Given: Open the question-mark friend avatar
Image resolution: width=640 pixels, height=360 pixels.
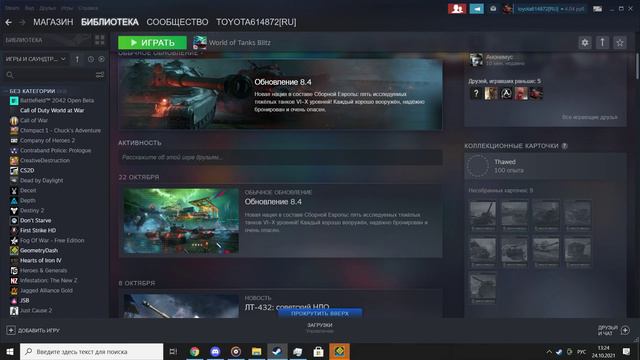Looking at the screenshot, I should coord(476,93).
